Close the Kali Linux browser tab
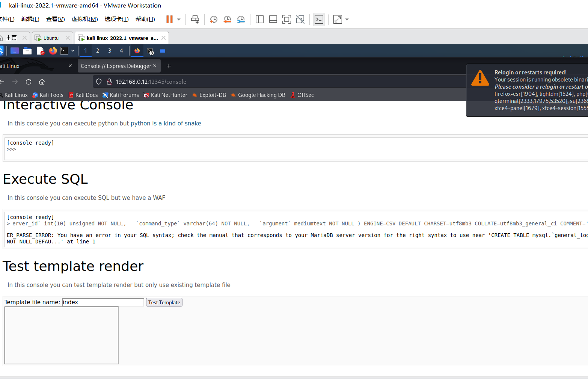Screen dimensions: 588x379 pyautogui.click(x=70, y=66)
